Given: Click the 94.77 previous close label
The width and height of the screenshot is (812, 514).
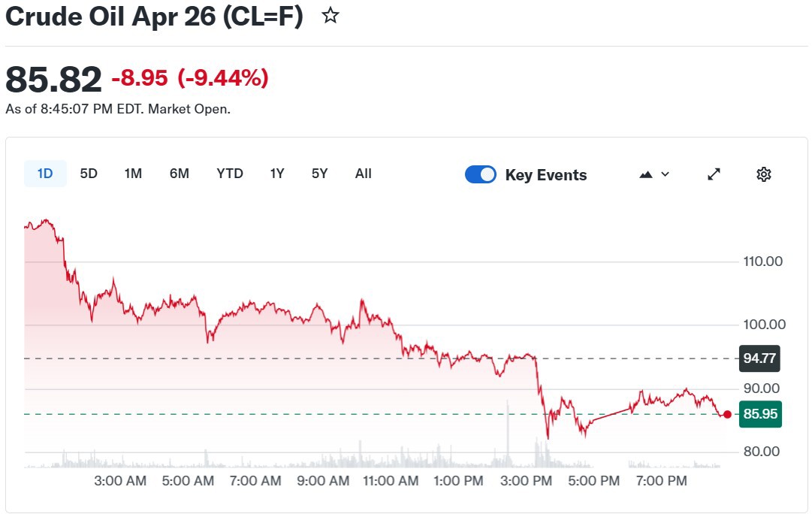Looking at the screenshot, I should coord(759,358).
